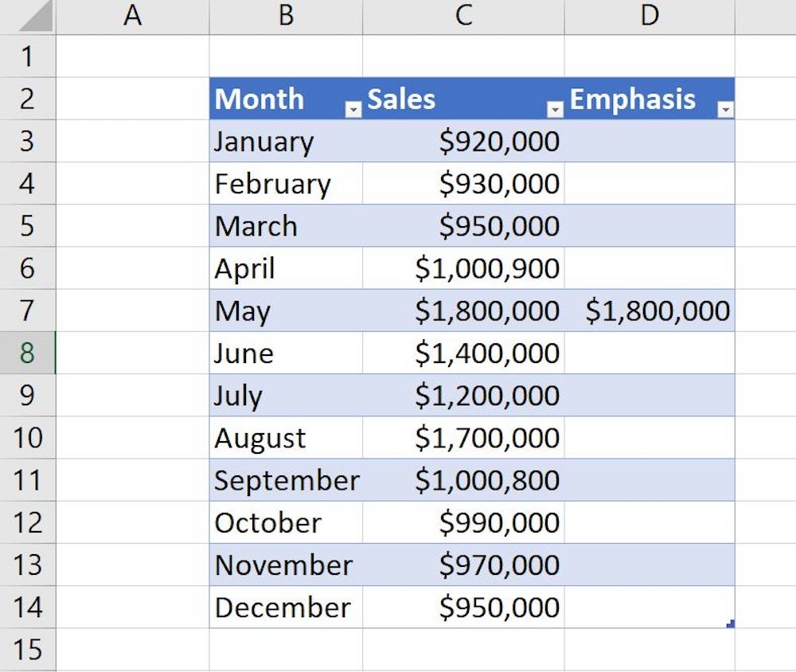Screen dimensions: 796x672
Task: Select the cell showing $1,800,000 under Emphasis
Action: tap(650, 311)
